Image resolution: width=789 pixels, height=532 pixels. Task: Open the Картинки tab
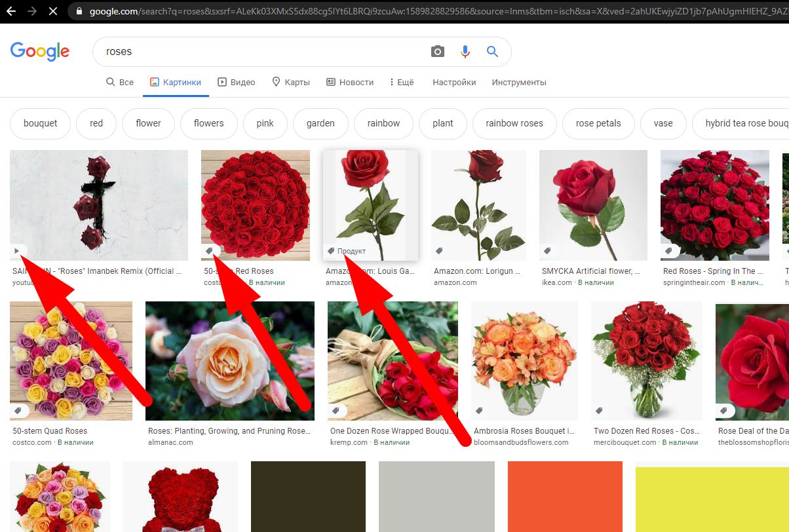(176, 82)
